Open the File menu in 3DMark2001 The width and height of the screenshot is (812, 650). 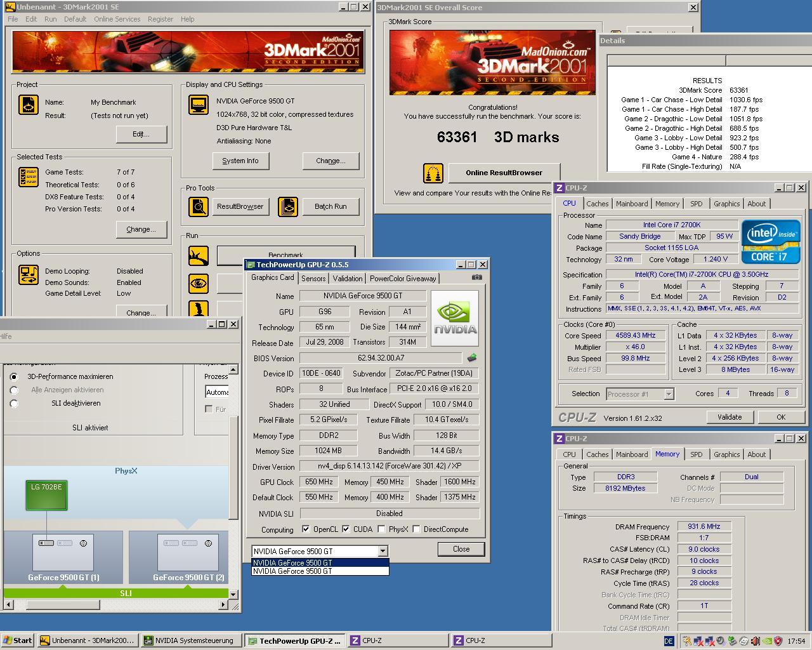(13, 19)
